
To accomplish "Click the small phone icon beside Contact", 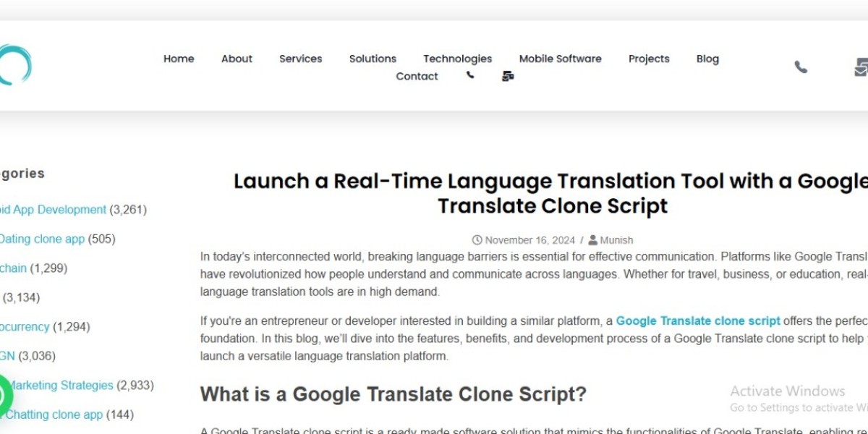I will point(470,75).
